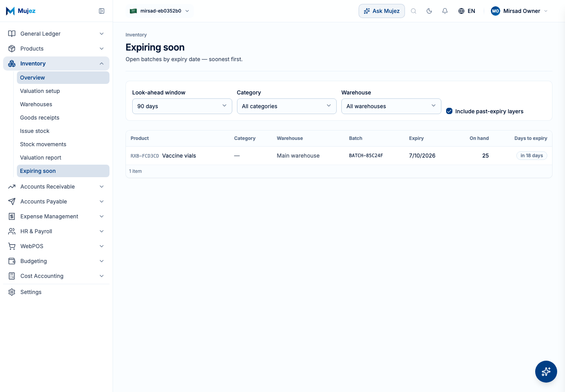This screenshot has width=565, height=392.
Task: Open Mirsad Owner account menu chevron
Action: [546, 11]
